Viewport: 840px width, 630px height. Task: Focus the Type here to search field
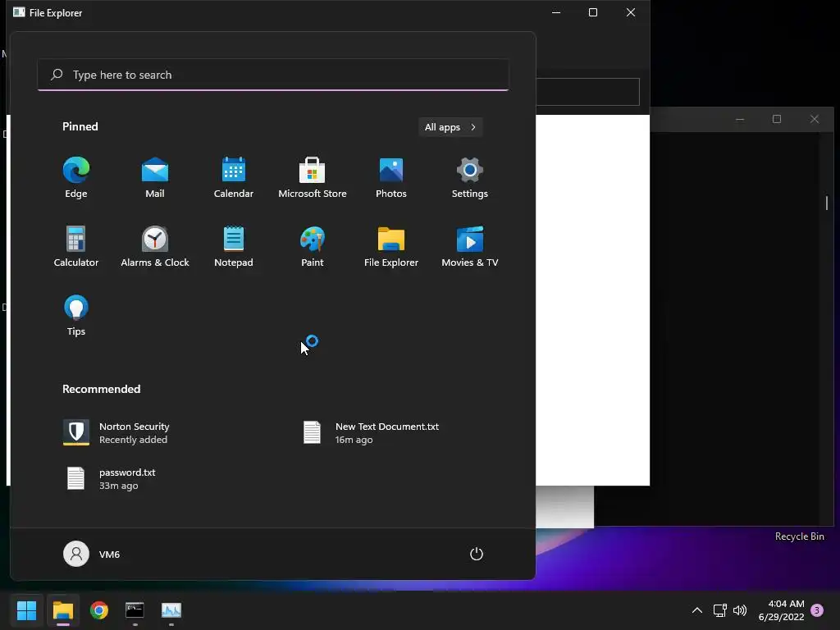click(x=273, y=75)
